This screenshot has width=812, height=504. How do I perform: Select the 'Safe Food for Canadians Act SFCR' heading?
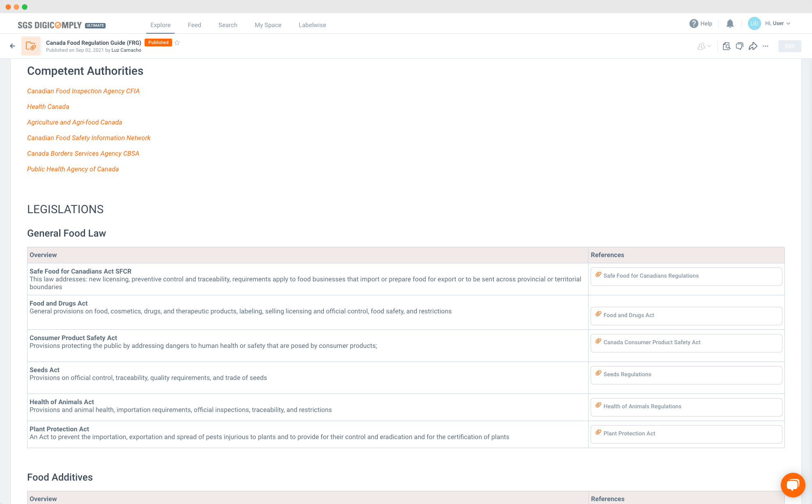(x=81, y=272)
